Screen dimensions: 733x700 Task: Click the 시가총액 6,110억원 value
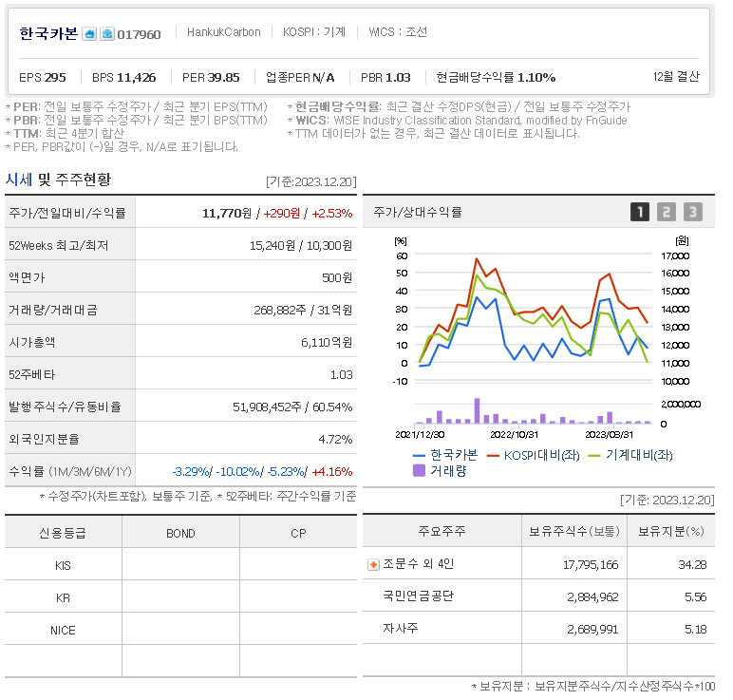coord(327,343)
